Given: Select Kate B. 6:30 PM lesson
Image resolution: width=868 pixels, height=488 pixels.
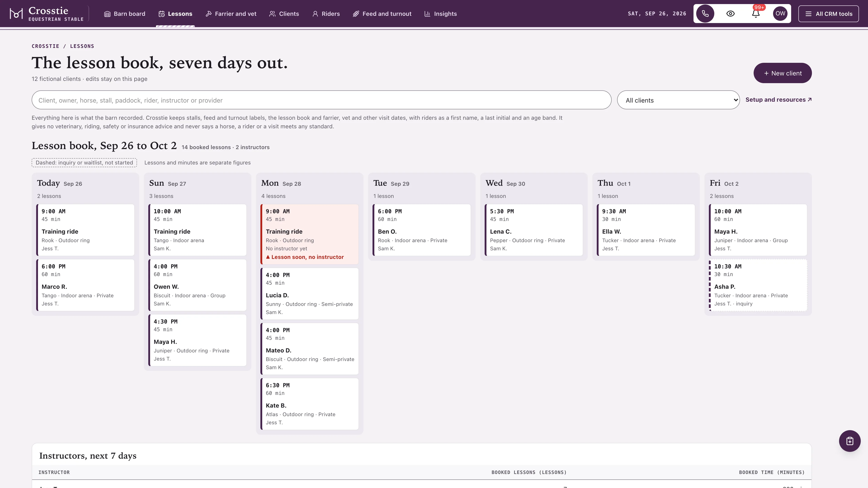Looking at the screenshot, I should click(309, 404).
